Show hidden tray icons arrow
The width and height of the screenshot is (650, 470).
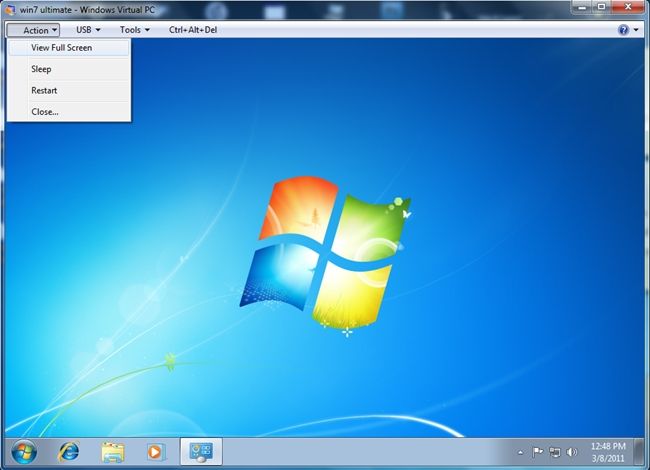coord(521,453)
